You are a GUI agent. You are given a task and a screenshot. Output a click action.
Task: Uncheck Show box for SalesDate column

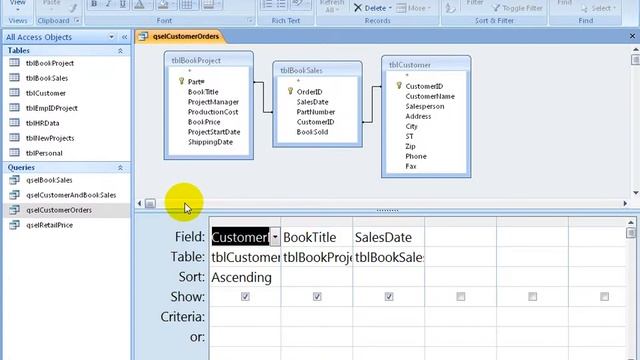389,297
